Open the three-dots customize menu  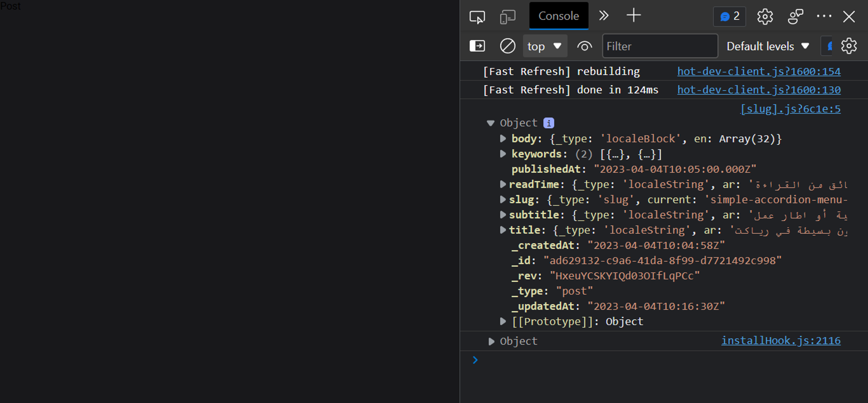(x=824, y=16)
